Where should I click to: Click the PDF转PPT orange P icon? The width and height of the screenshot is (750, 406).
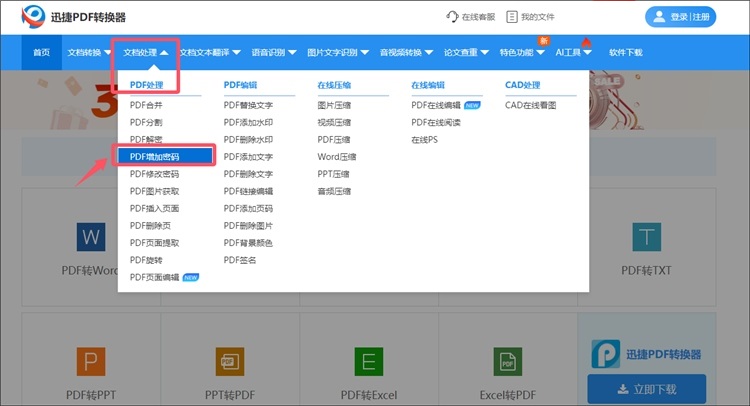click(91, 361)
